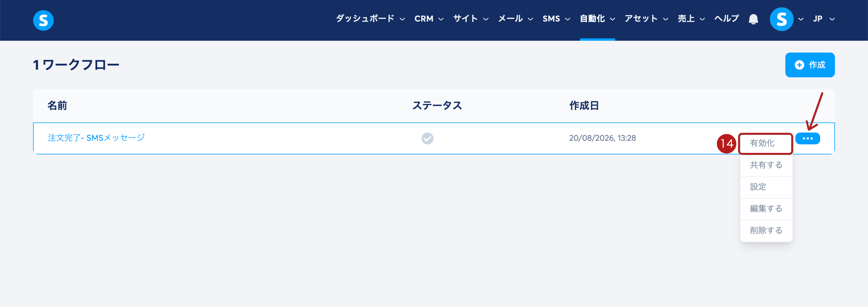The width and height of the screenshot is (868, 307).
Task: Expand the CRM dropdown menu
Action: (429, 19)
